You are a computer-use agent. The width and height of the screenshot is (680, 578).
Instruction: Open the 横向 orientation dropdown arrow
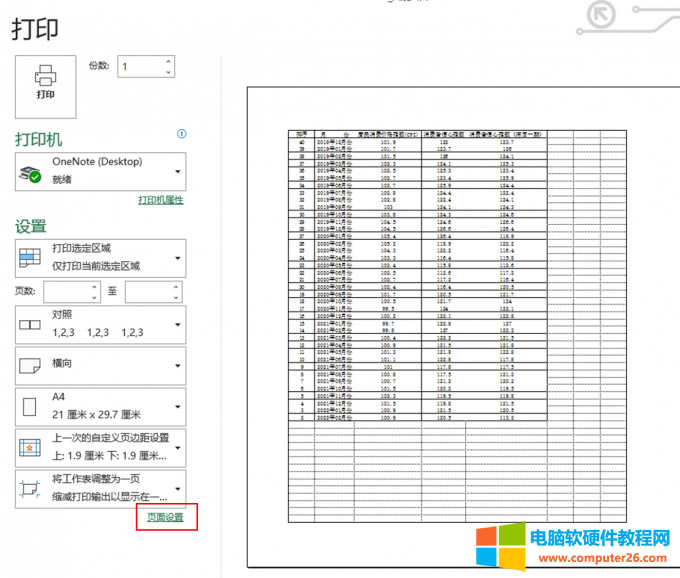177,366
